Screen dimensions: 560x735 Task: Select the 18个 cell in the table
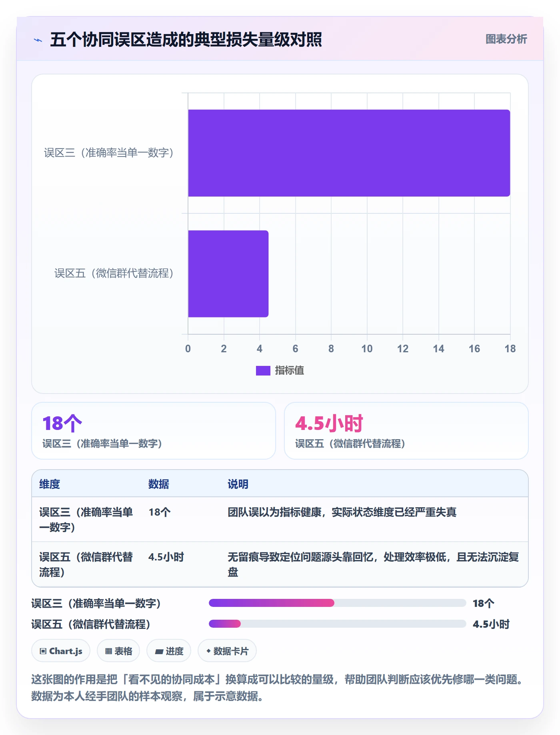(x=160, y=512)
